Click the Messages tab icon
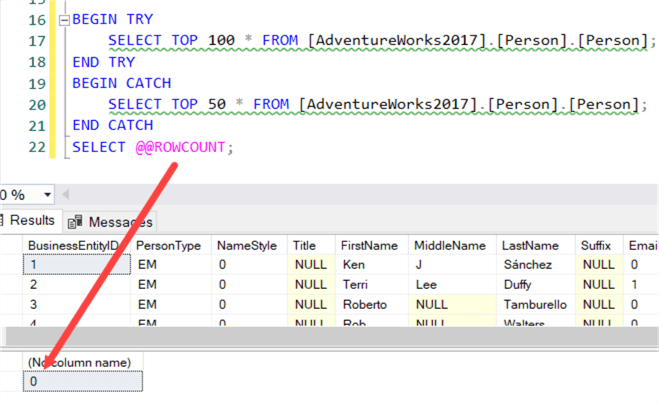Viewport: 659px width, 404px height. tap(75, 222)
